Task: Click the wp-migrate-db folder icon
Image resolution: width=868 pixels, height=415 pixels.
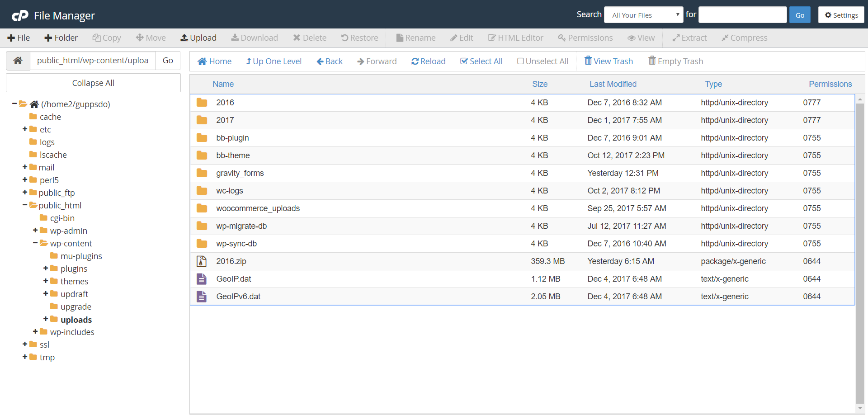Action: coord(202,226)
